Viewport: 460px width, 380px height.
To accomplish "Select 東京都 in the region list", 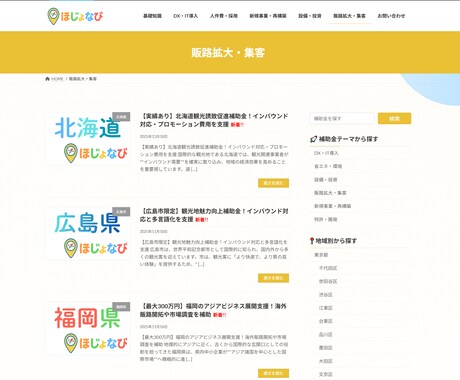I will (321, 255).
